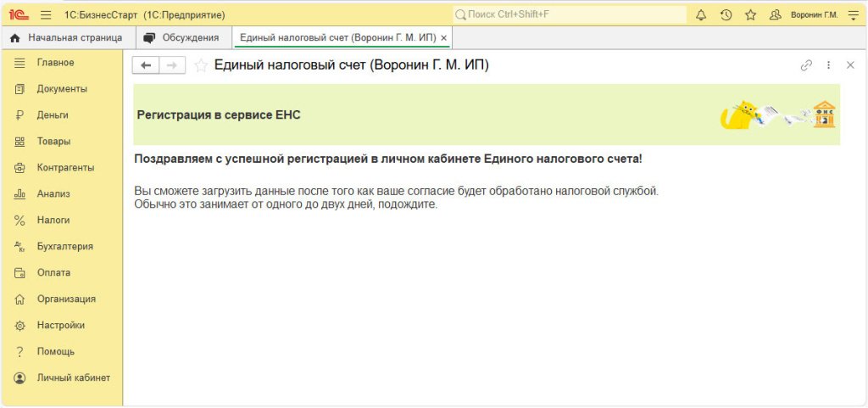Click the Главное lines icon
Image resolution: width=868 pixels, height=408 pixels.
[x=19, y=63]
